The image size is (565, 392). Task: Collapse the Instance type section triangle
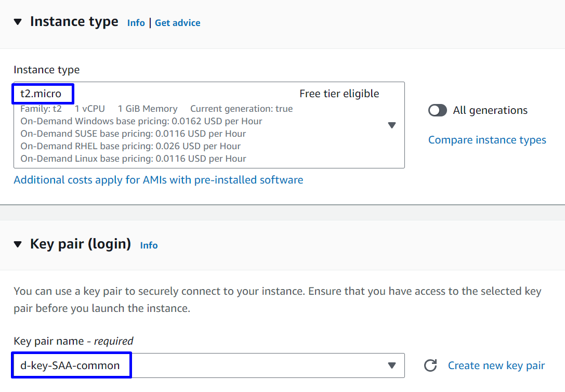coord(18,22)
